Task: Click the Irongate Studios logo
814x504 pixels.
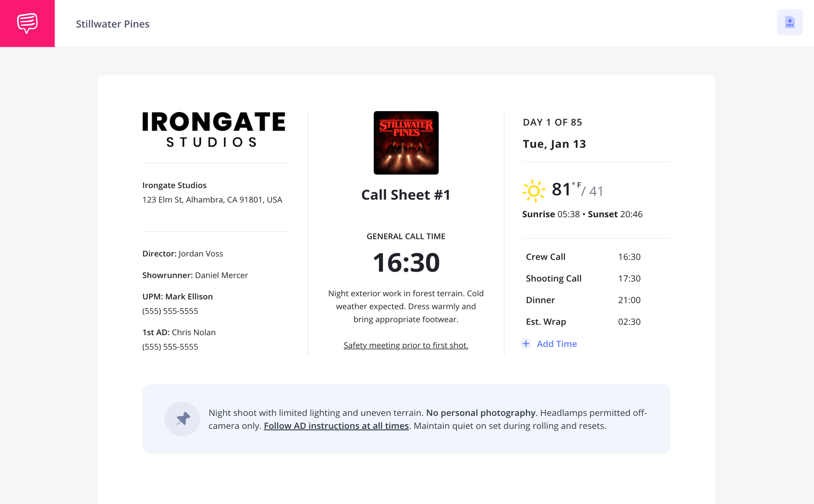Action: (214, 129)
